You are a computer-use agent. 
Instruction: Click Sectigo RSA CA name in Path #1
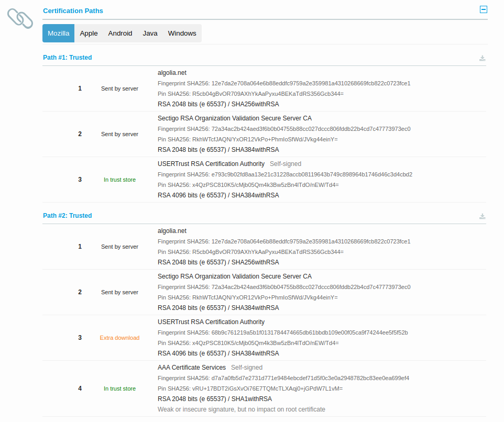pos(235,118)
